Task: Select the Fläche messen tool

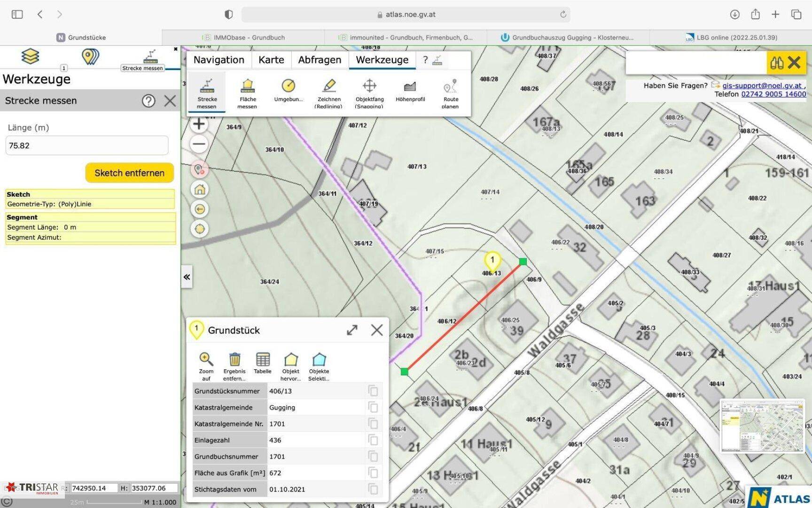Action: (248, 93)
